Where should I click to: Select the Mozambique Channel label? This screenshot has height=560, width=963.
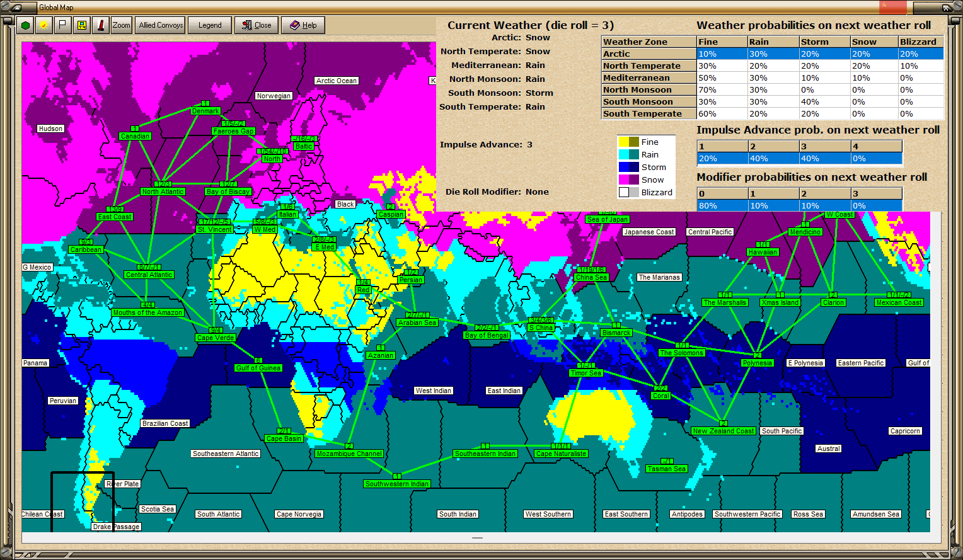coord(349,454)
